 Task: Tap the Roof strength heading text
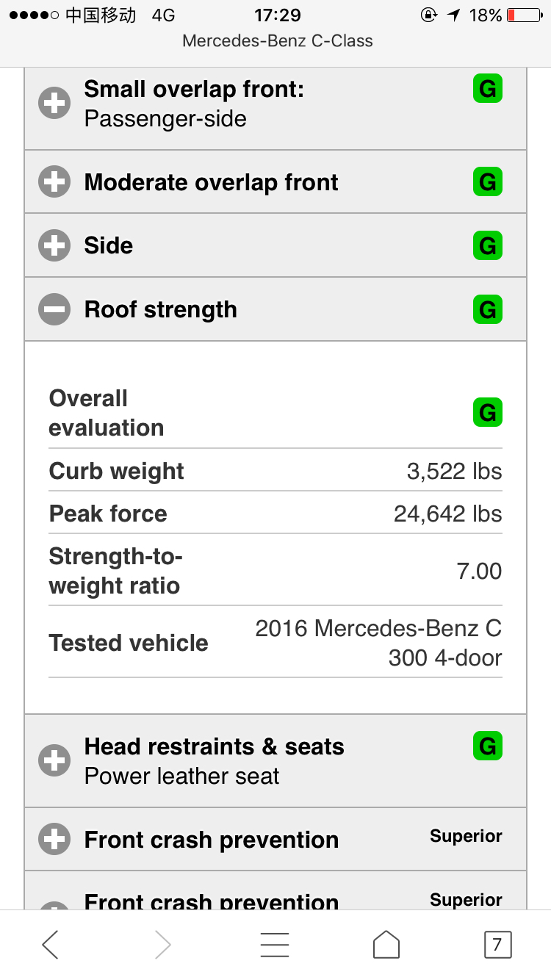(160, 309)
